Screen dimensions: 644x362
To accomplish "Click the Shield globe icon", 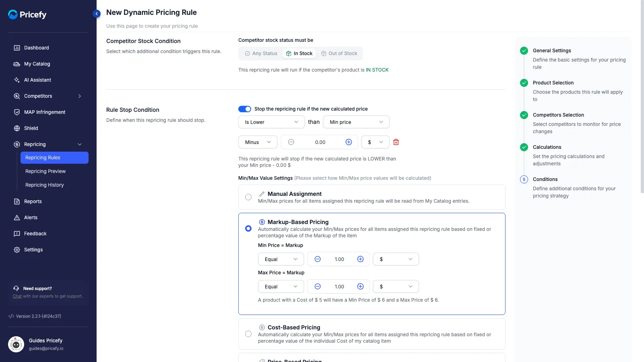I will [x=17, y=128].
